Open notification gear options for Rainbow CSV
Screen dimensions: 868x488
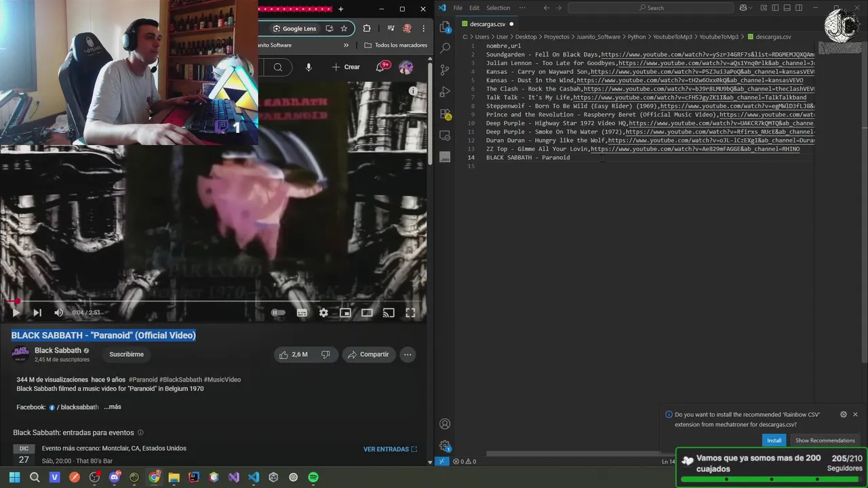(x=843, y=414)
